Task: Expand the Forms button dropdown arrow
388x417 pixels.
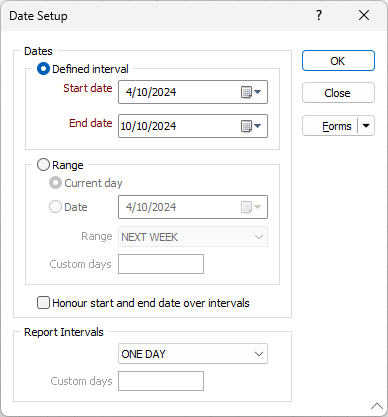Action: point(366,126)
